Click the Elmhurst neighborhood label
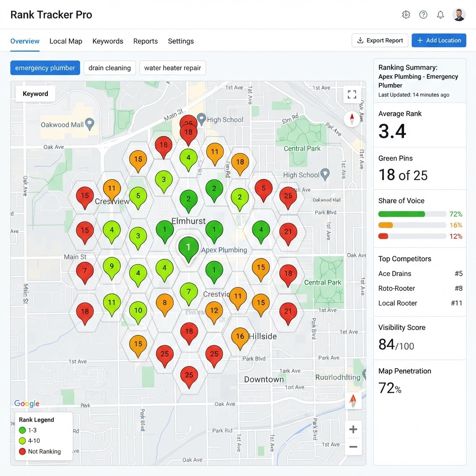 [x=189, y=221]
